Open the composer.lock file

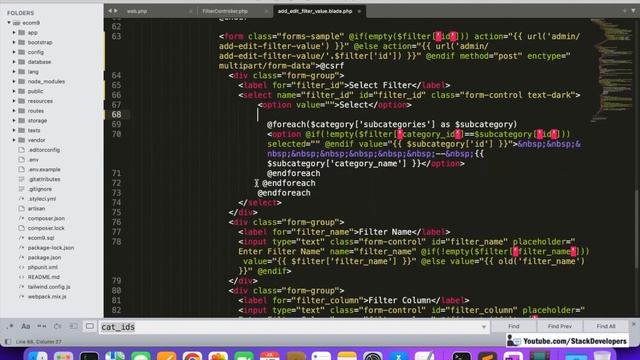click(46, 228)
